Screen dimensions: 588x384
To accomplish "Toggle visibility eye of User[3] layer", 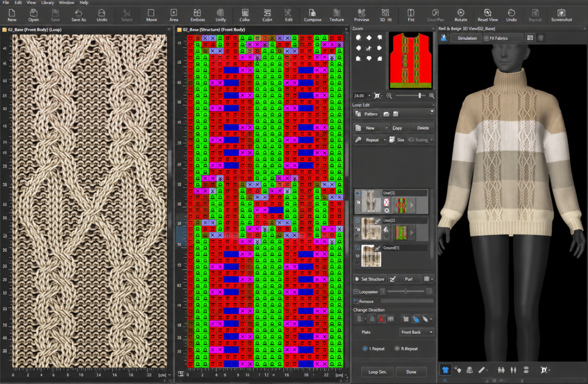I will tap(357, 194).
